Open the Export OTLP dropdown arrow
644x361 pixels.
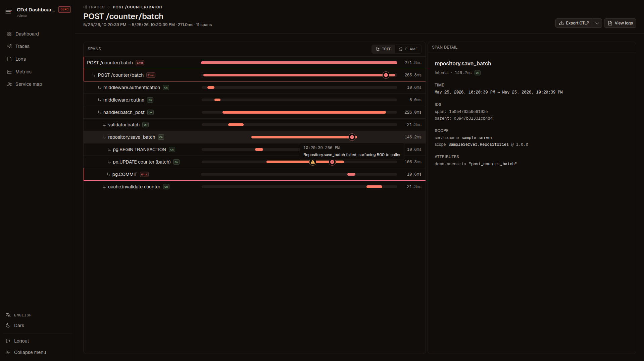(597, 23)
